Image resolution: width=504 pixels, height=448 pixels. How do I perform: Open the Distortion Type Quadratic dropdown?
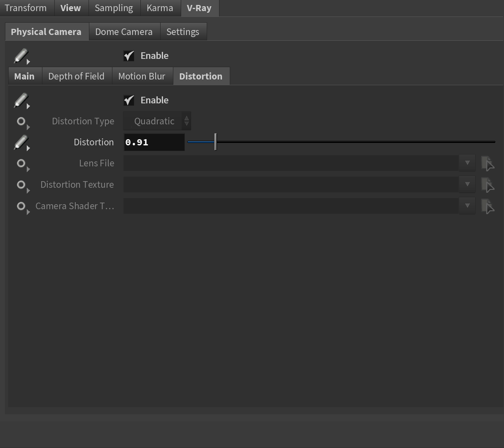pos(157,121)
